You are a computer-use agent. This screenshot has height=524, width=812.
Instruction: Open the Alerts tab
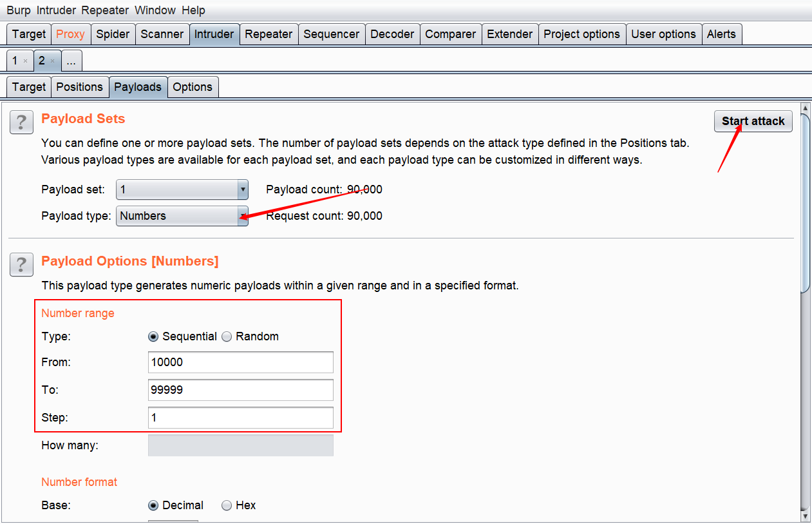coord(721,34)
